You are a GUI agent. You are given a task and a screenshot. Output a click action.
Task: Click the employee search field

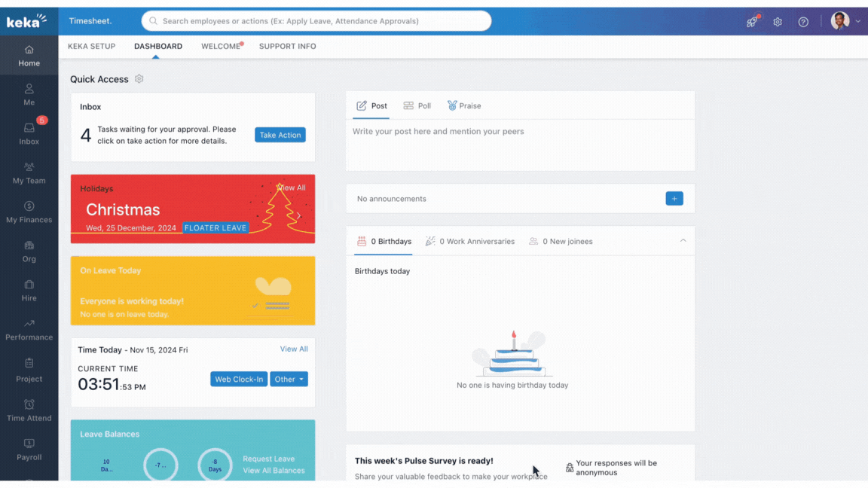click(316, 21)
